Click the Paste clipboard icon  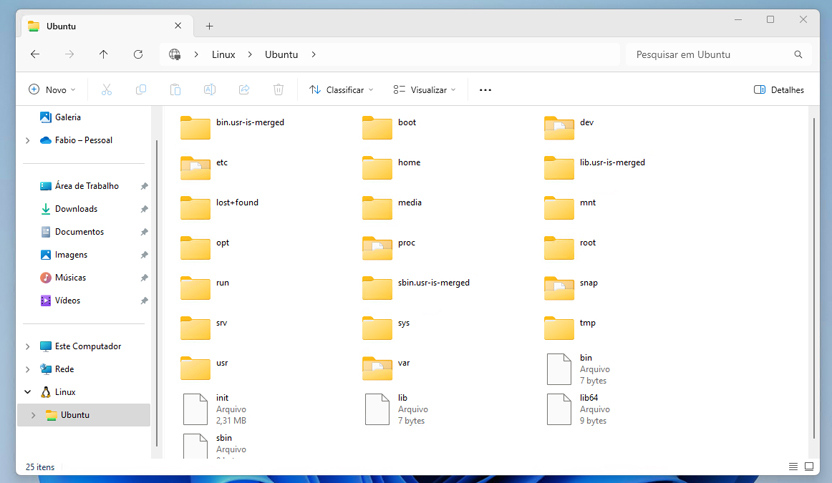175,90
